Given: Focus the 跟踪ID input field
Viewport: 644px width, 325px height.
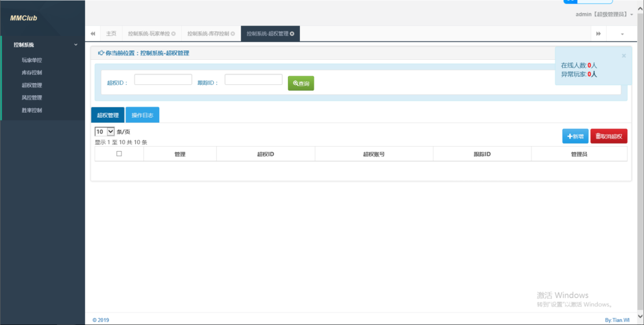Looking at the screenshot, I should click(x=253, y=79).
